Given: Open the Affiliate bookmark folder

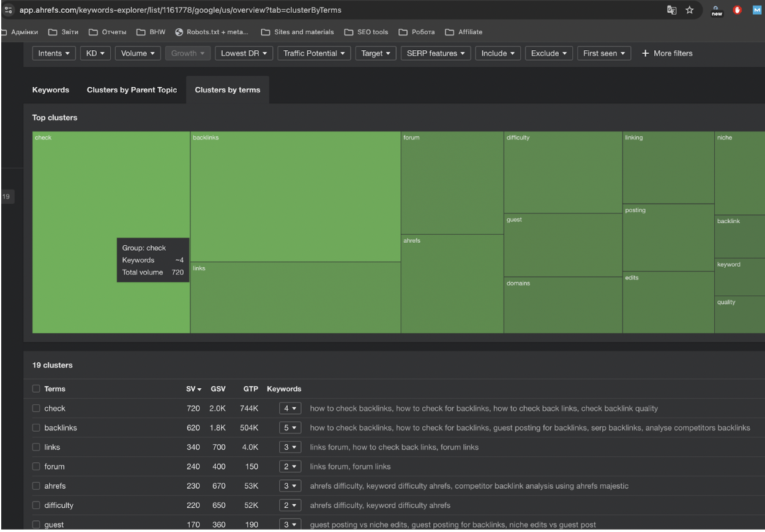Looking at the screenshot, I should click(464, 32).
